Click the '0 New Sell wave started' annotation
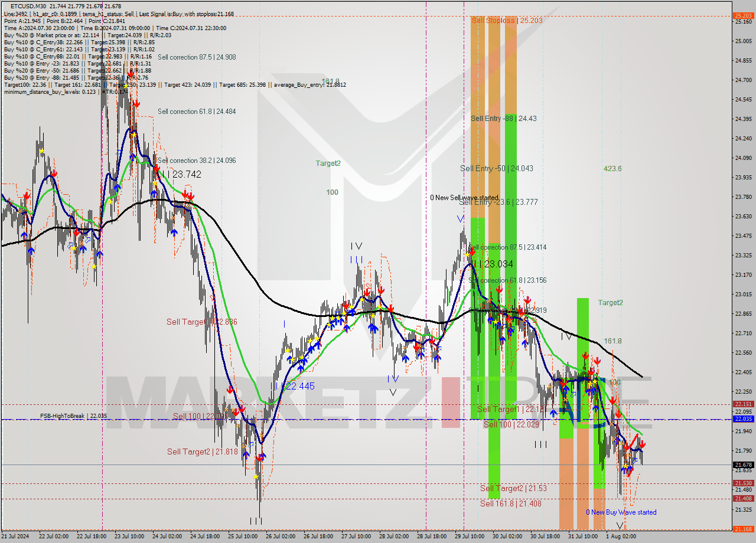Image resolution: width=756 pixels, height=543 pixels. tap(464, 198)
